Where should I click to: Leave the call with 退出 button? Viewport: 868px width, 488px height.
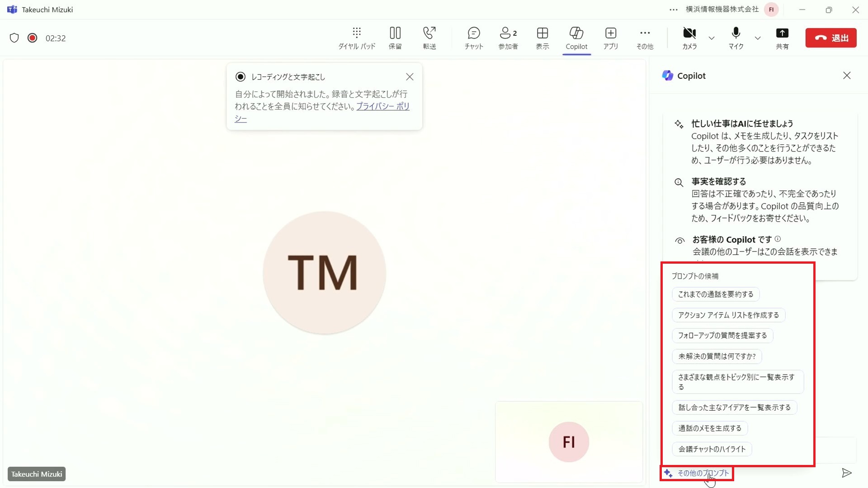(831, 38)
